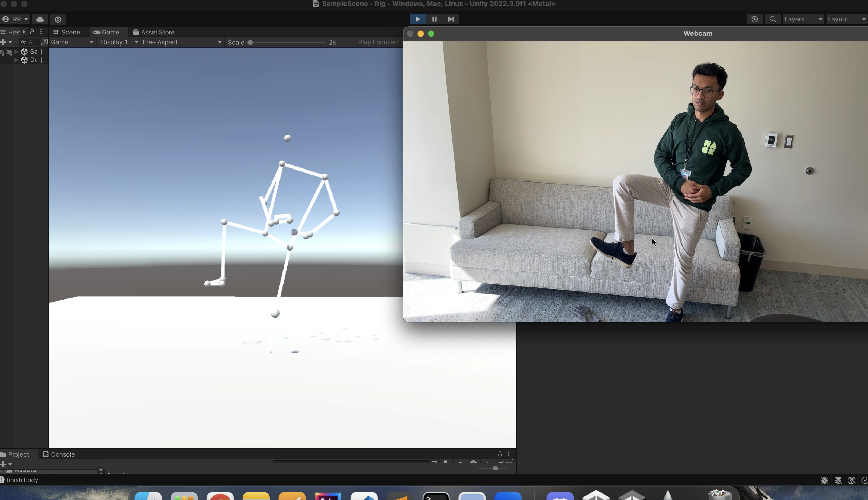Open the Layers dropdown
Viewport: 868px width, 500px height.
click(803, 19)
